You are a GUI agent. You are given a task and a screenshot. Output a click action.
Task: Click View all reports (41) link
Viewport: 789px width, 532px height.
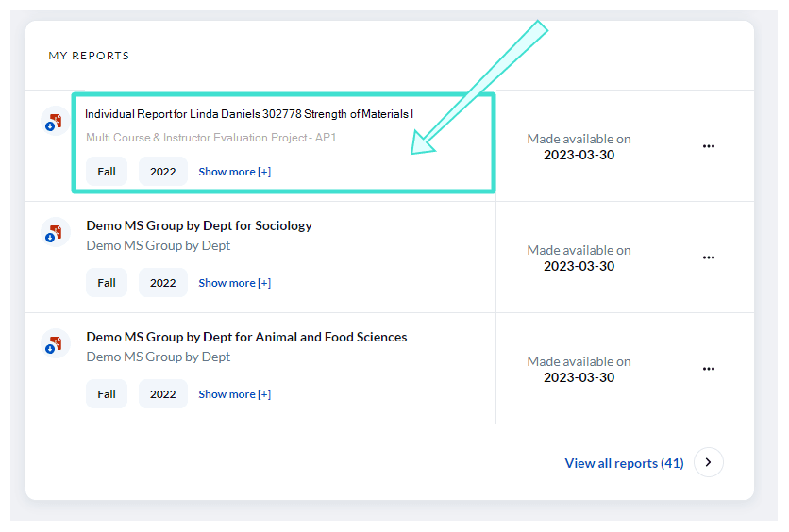[x=624, y=463]
